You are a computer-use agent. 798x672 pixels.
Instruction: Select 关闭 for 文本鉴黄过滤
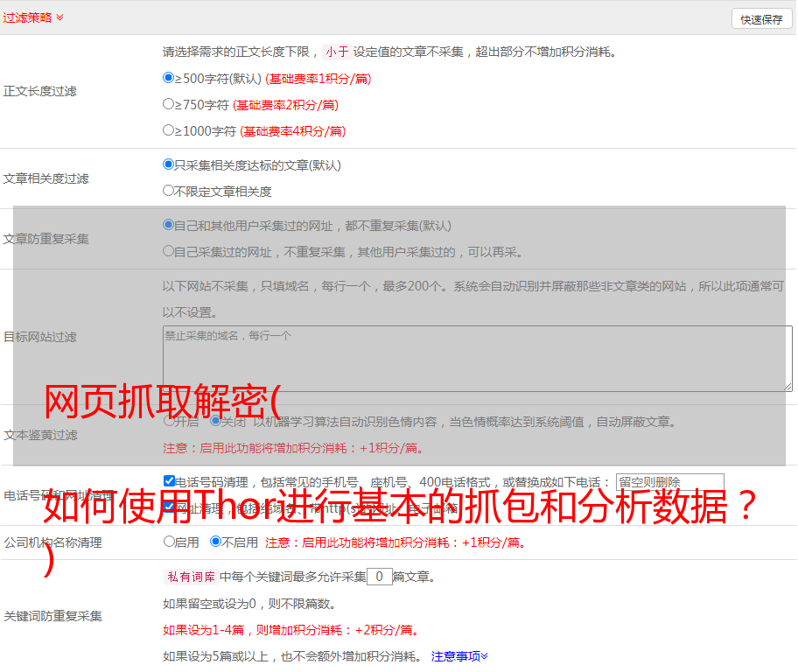point(215,421)
